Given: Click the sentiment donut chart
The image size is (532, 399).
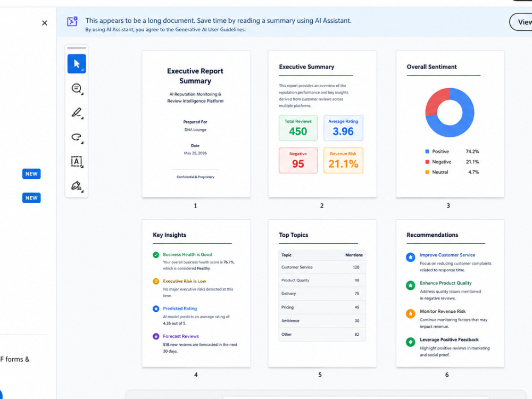Looking at the screenshot, I should tap(450, 112).
